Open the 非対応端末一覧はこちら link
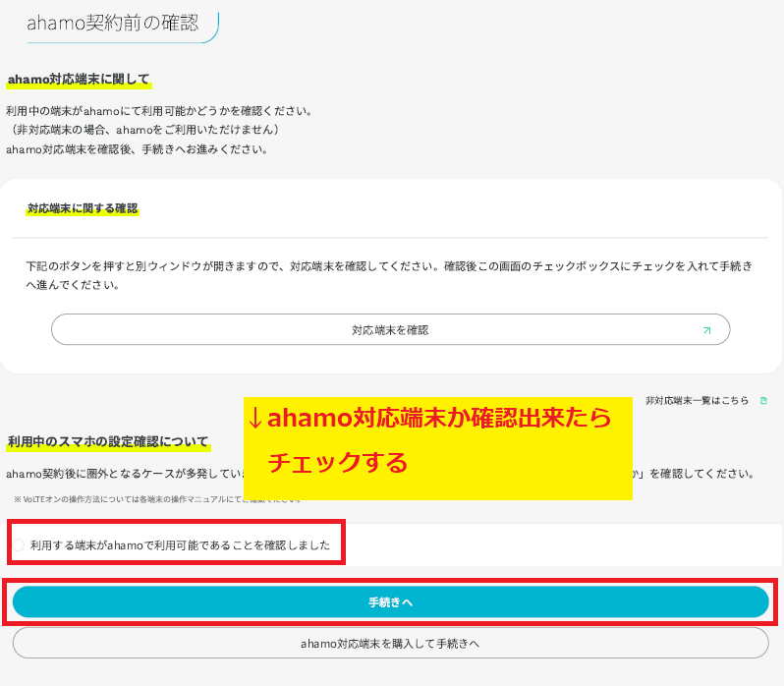Viewport: 784px width, 686px height. [x=697, y=401]
